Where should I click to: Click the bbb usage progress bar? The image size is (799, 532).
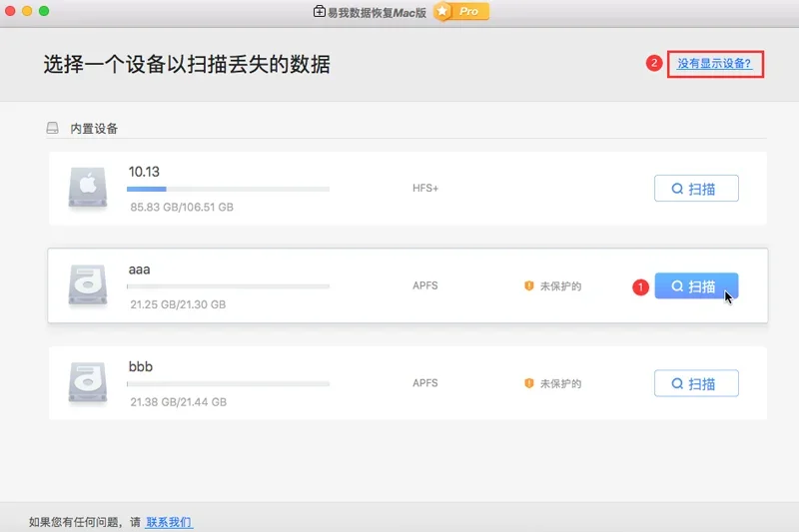(x=228, y=384)
